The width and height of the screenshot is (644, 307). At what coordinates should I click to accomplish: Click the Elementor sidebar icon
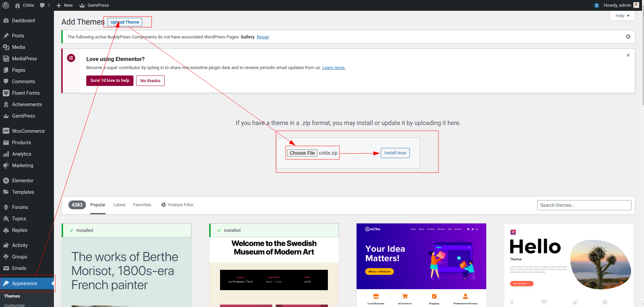coord(6,181)
